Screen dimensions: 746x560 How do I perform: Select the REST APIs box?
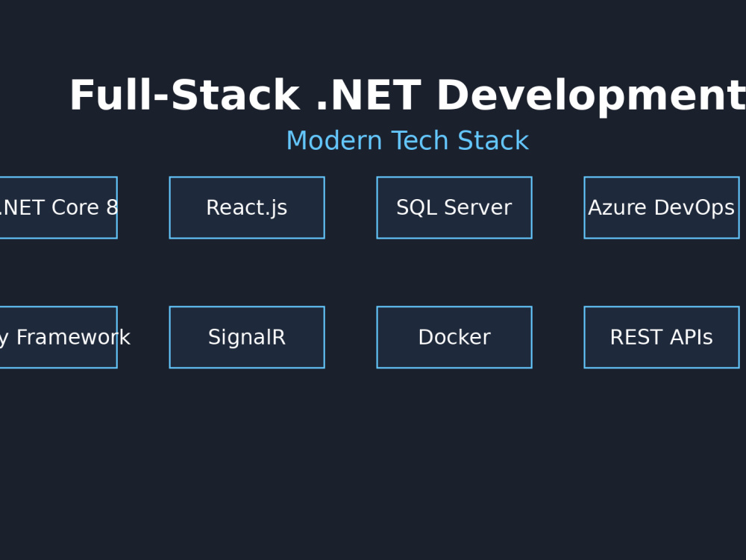662,338
